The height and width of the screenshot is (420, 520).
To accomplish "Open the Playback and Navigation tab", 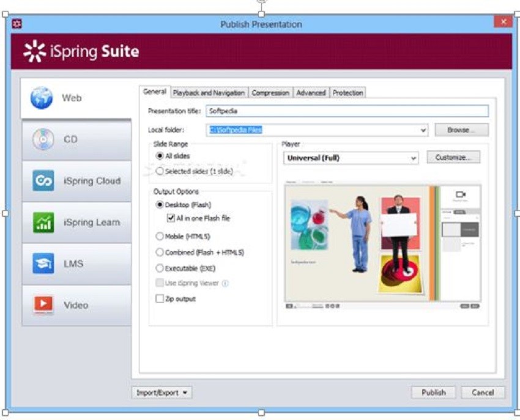I will pyautogui.click(x=209, y=93).
